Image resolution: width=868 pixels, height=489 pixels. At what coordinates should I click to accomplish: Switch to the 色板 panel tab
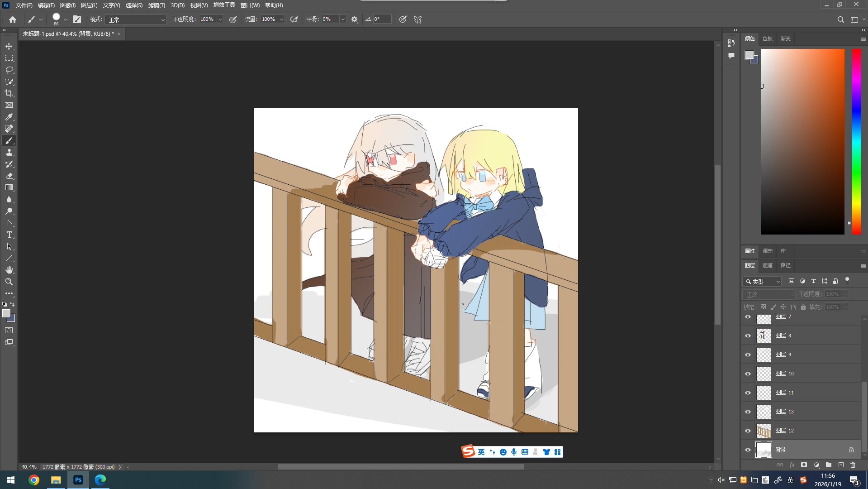coord(767,38)
